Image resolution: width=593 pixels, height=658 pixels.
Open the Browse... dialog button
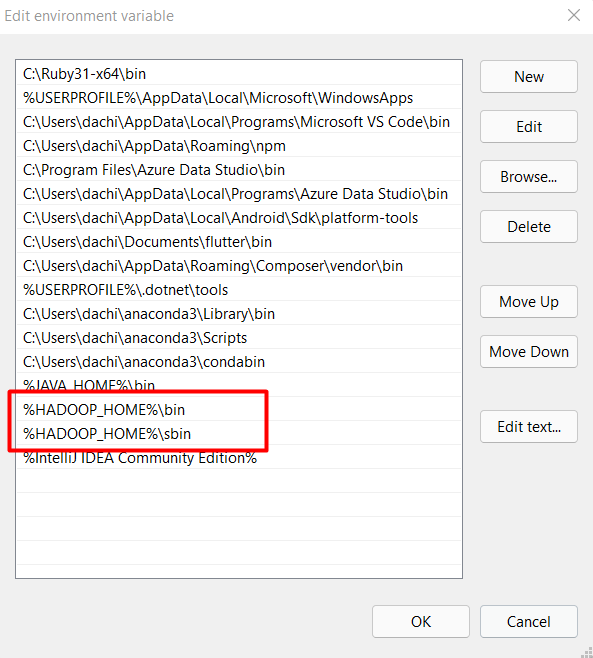(x=529, y=177)
